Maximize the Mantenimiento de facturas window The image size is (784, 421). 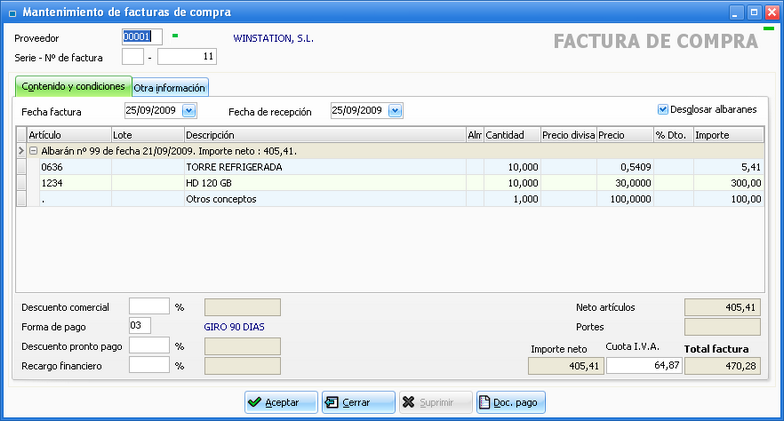(752, 12)
